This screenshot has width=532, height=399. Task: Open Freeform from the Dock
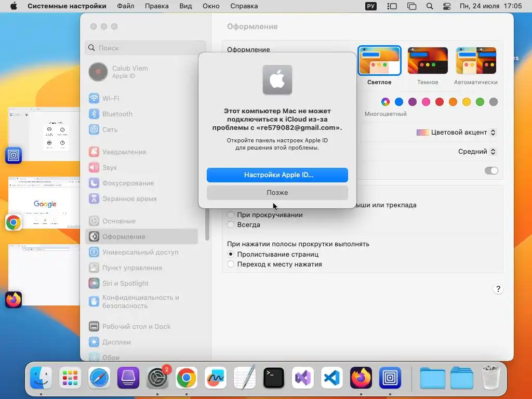click(216, 378)
